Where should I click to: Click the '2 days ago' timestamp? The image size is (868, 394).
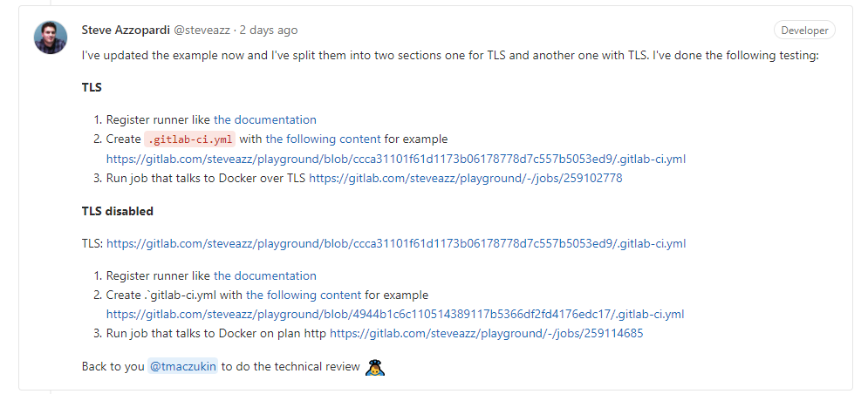(270, 30)
